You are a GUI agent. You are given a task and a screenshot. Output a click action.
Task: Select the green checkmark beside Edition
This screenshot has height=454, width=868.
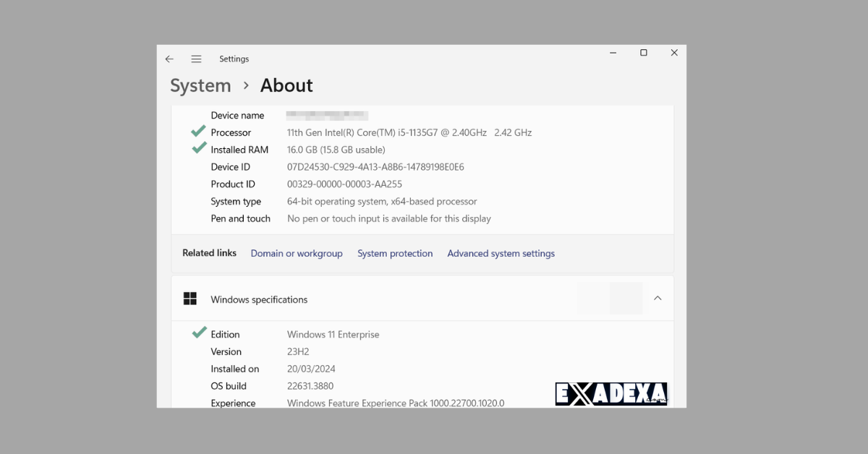199,333
